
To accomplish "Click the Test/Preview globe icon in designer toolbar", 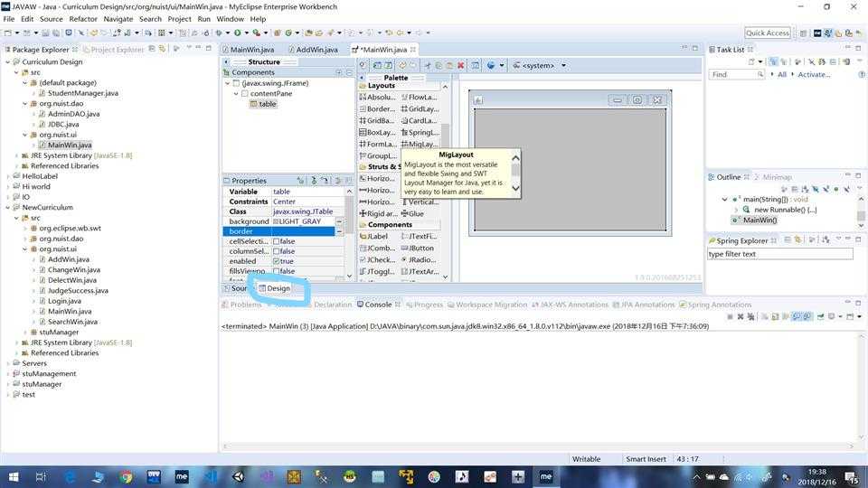I will point(490,65).
